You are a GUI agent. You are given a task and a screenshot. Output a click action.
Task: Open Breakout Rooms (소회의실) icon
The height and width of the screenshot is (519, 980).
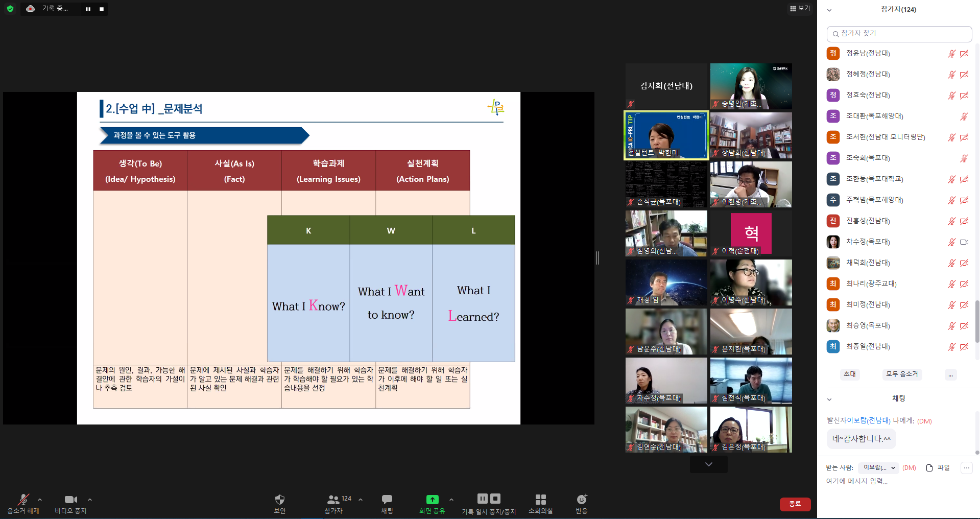pyautogui.click(x=540, y=500)
